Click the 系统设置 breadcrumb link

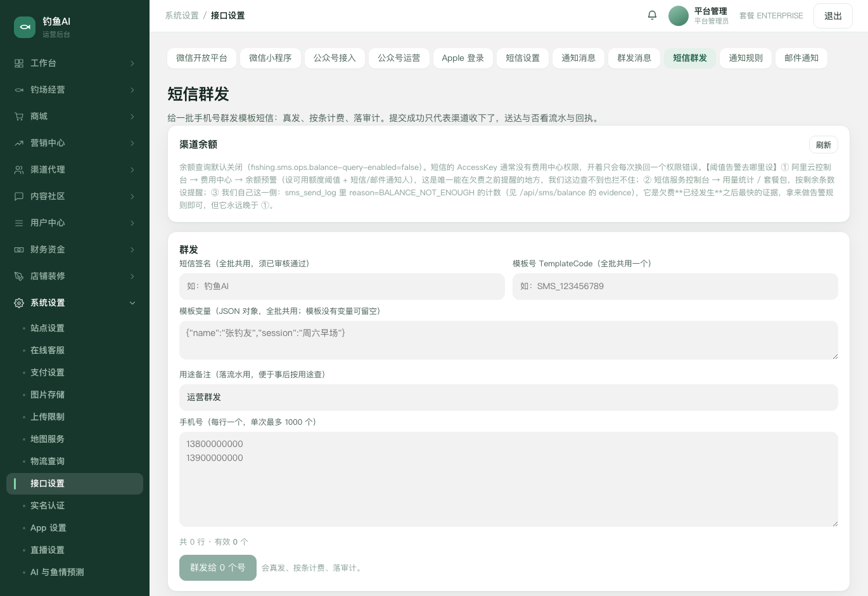[x=182, y=16]
